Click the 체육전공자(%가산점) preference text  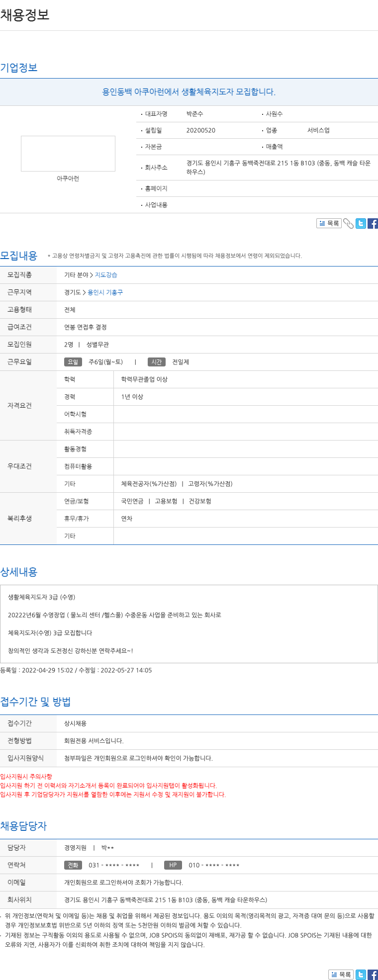click(x=149, y=484)
